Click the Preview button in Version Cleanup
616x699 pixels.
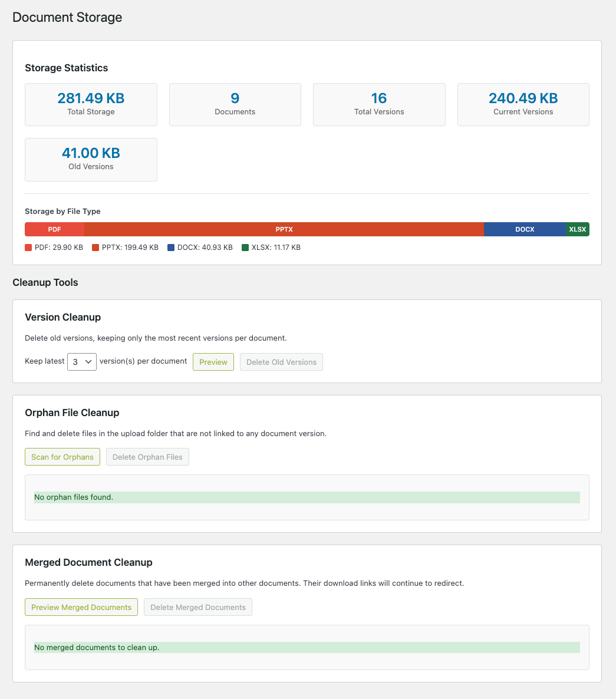(x=213, y=362)
